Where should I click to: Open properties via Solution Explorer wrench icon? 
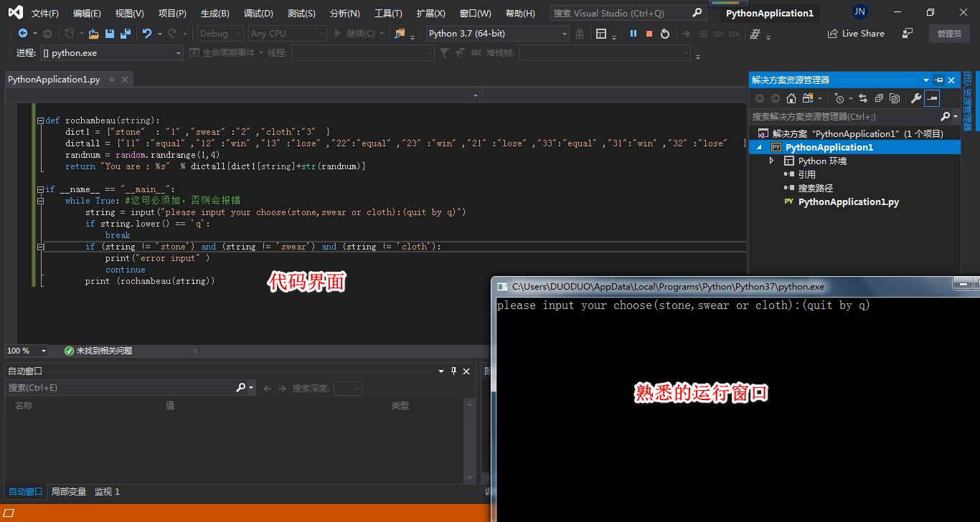tap(915, 98)
